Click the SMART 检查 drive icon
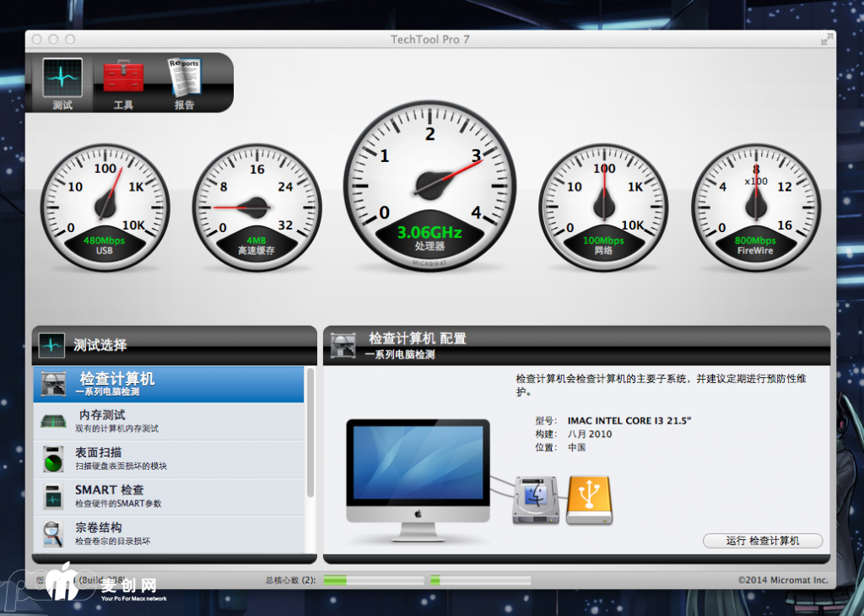 [x=53, y=496]
